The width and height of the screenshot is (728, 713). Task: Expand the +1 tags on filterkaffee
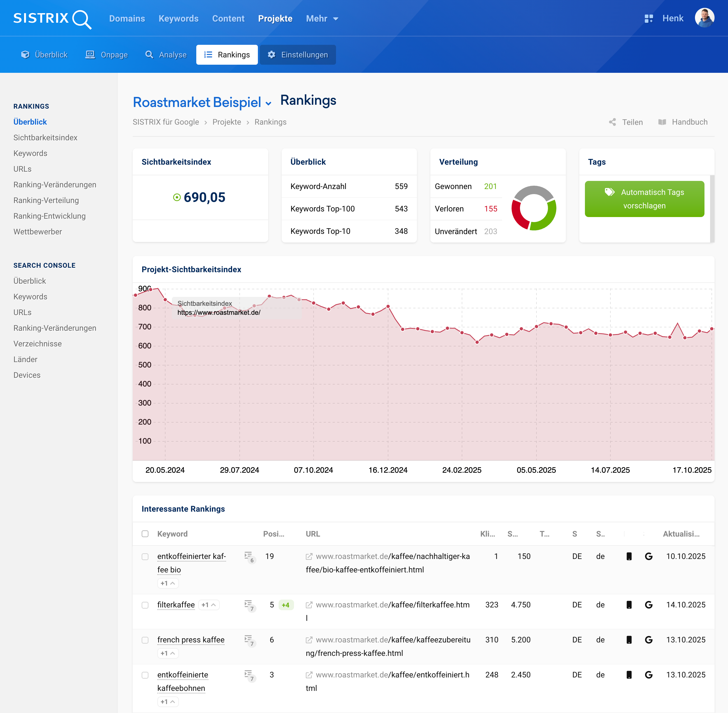pos(208,605)
